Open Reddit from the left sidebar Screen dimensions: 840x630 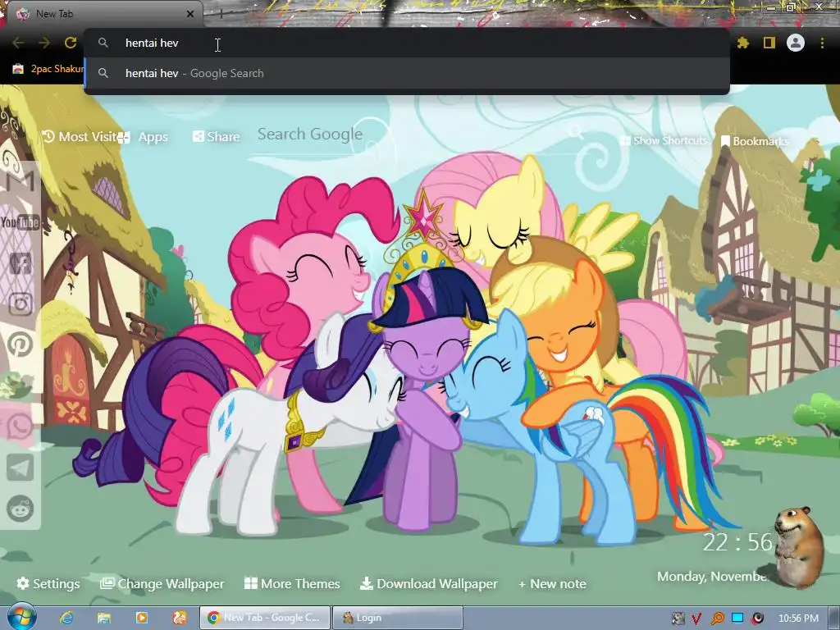(x=21, y=509)
